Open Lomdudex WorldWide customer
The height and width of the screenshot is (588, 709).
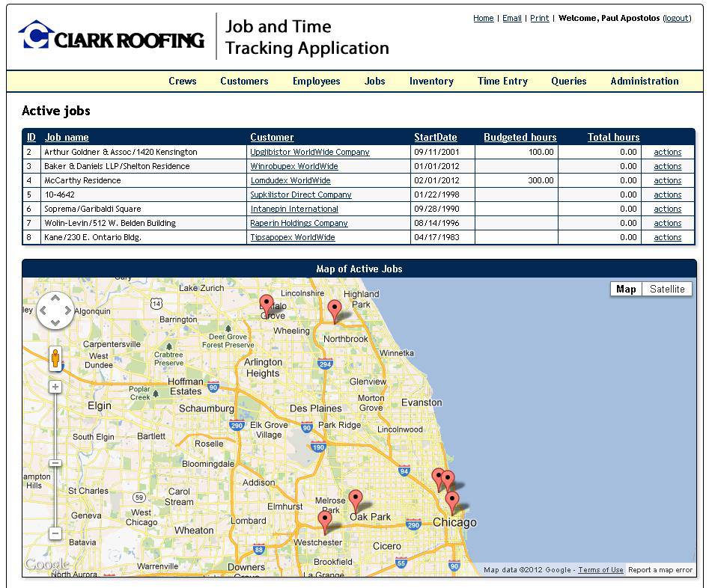pos(290,180)
